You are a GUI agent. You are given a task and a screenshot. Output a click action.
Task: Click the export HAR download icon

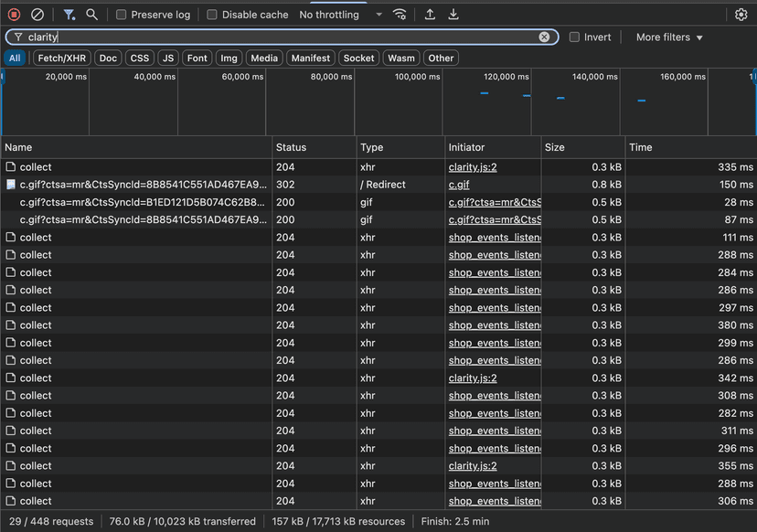[453, 15]
